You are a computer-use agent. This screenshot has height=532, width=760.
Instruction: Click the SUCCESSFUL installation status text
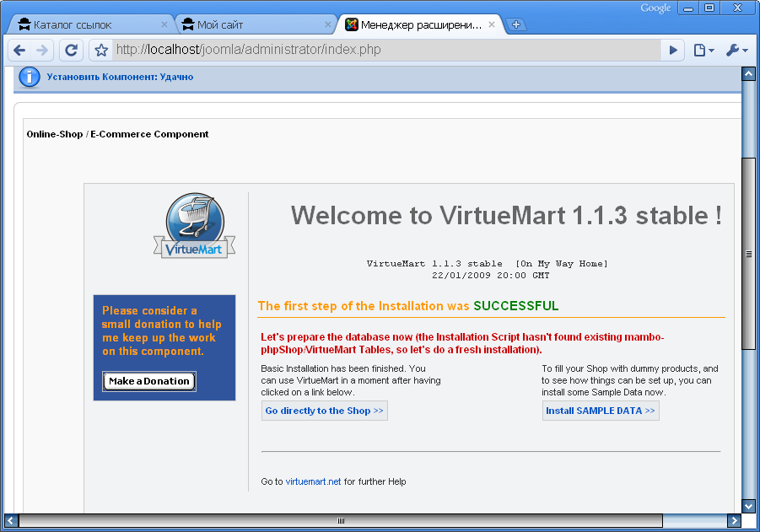515,306
